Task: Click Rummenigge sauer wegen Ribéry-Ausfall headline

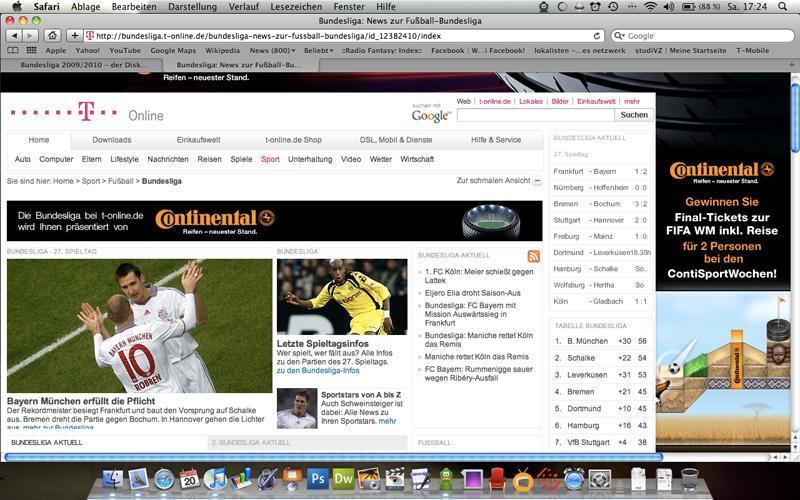Action: coord(479,373)
